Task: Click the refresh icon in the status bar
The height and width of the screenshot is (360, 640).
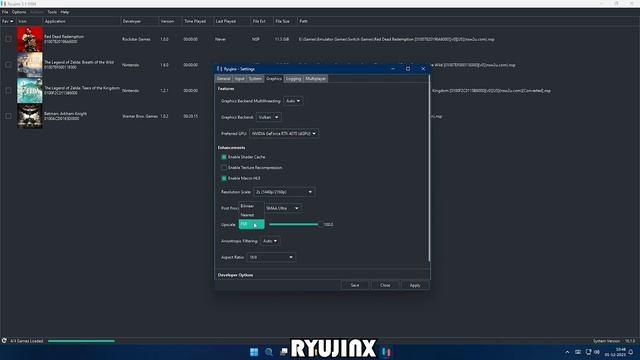Action: coord(4,340)
